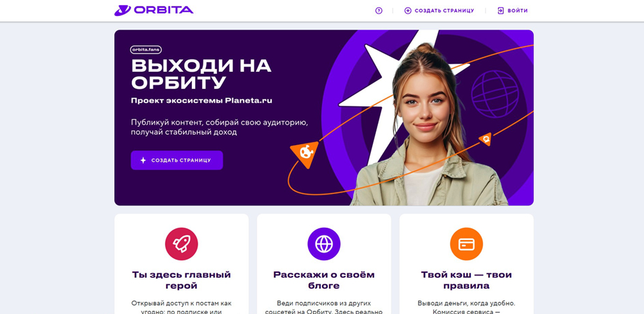Screen dimensions: 644x314
Task: Click the red rocket icon
Action: [182, 244]
